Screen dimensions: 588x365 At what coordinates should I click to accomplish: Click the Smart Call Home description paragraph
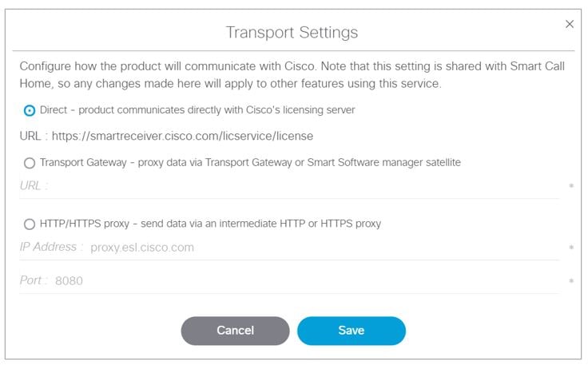(x=292, y=74)
